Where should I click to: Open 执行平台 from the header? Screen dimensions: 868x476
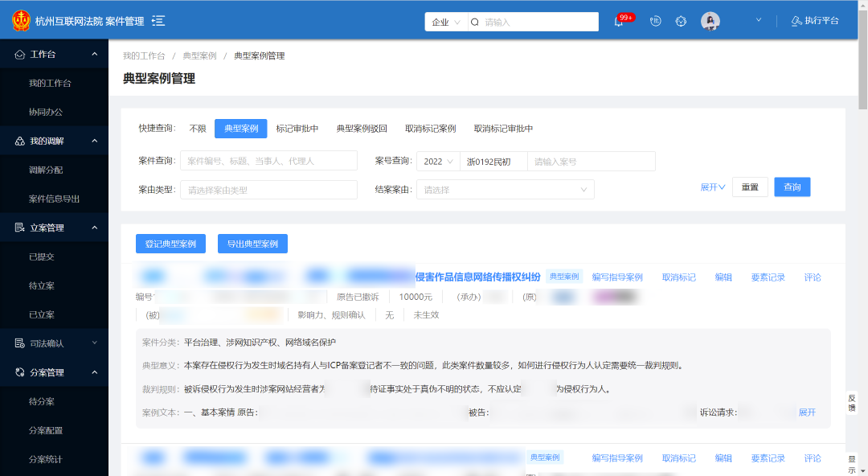tap(814, 21)
